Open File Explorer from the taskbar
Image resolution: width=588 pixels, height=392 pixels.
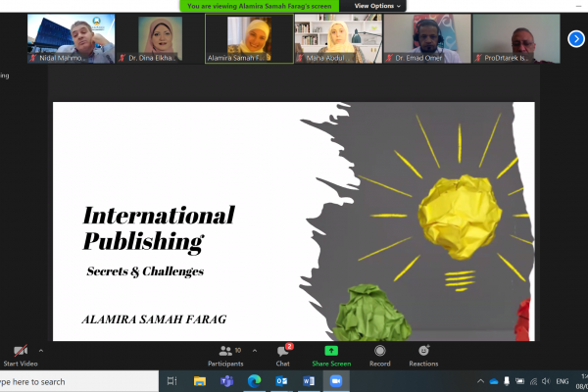(200, 381)
